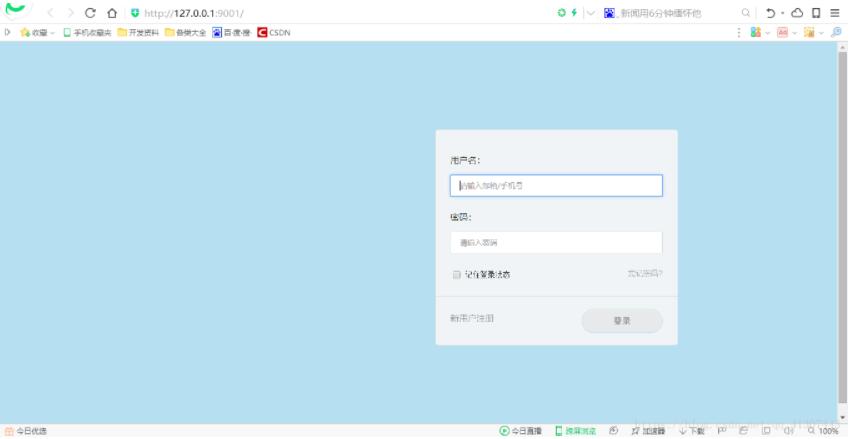Click the 登录 login button
Screen dimensions: 850x439
621,321
